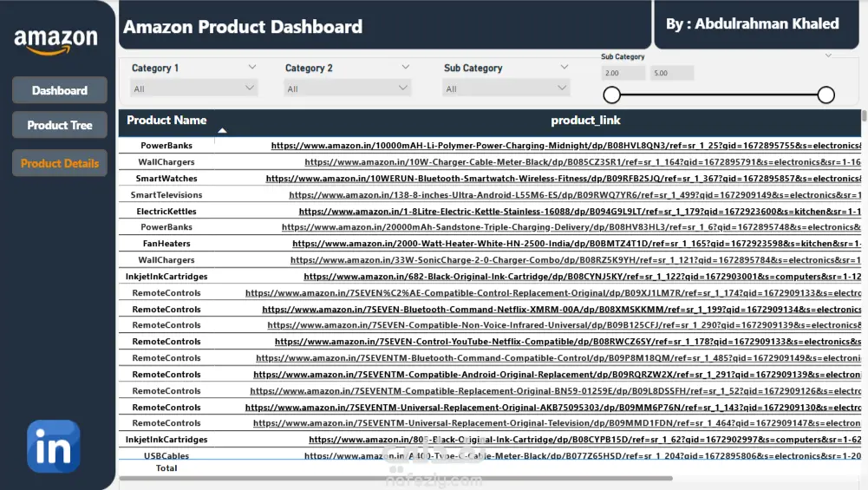868x490 pixels.
Task: Click the Amazon Product Dashboard title
Action: 243,27
